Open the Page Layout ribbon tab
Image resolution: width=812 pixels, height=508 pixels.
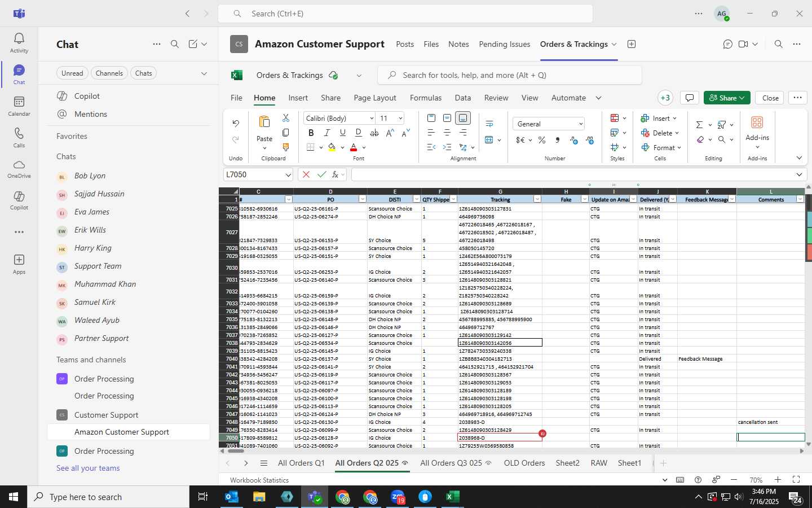(x=375, y=98)
